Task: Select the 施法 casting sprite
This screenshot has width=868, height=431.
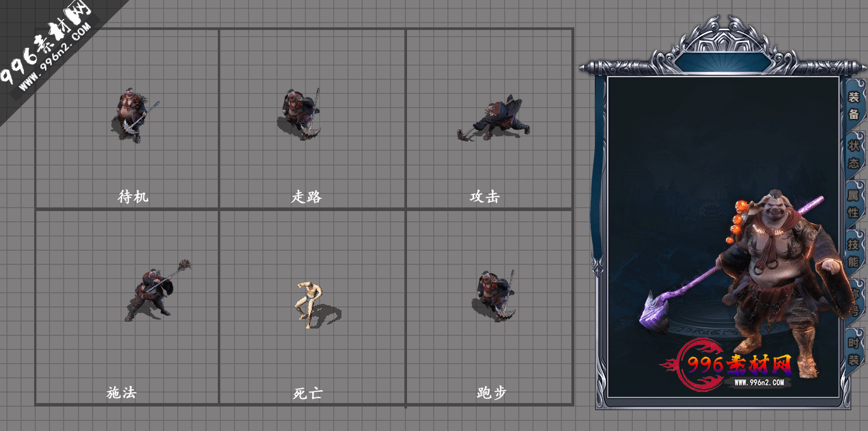Action: click(157, 290)
